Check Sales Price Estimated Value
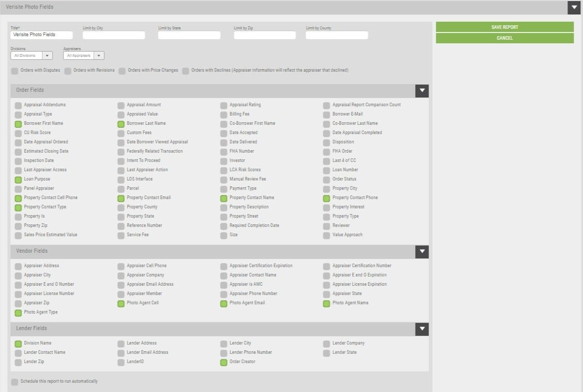The height and width of the screenshot is (392, 583). point(18,235)
